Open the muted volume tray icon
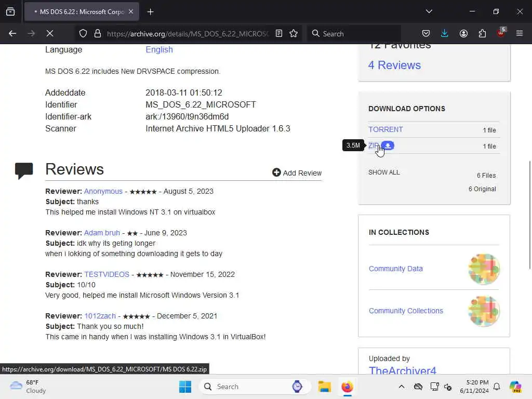532x399 pixels. [448, 387]
